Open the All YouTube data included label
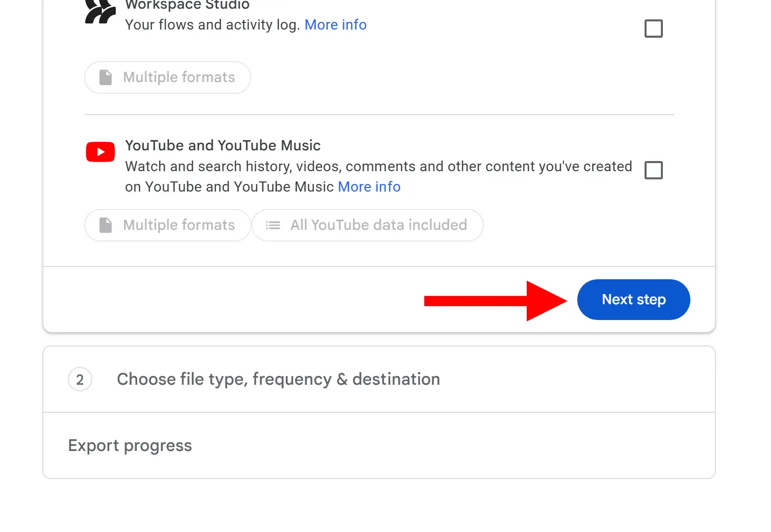The width and height of the screenshot is (771, 532). 378,225
